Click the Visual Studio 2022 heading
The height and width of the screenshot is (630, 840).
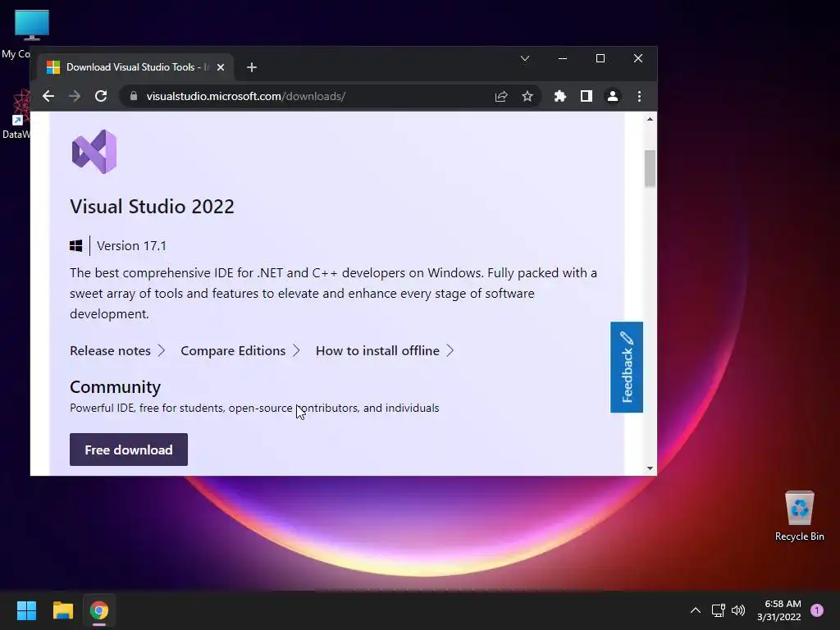pyautogui.click(x=152, y=206)
